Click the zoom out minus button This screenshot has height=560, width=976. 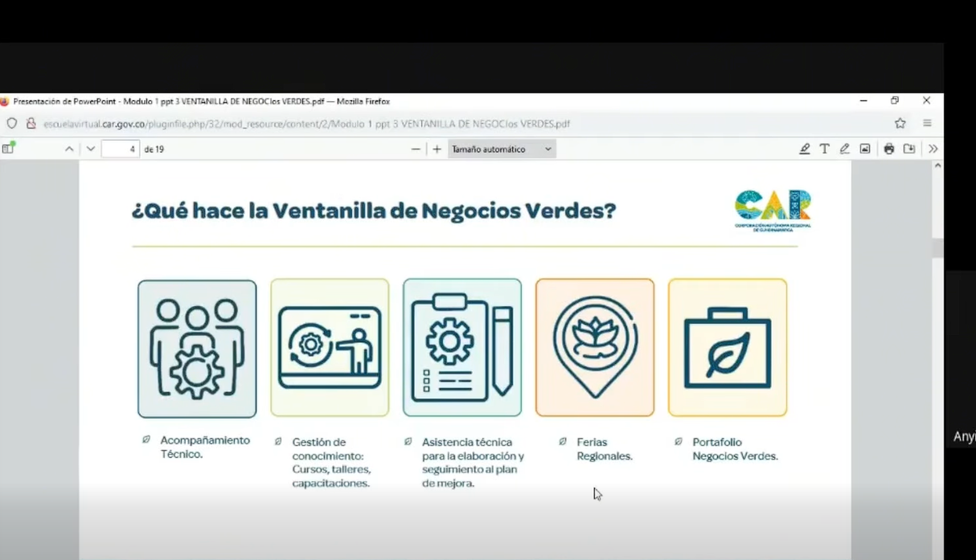(x=416, y=149)
